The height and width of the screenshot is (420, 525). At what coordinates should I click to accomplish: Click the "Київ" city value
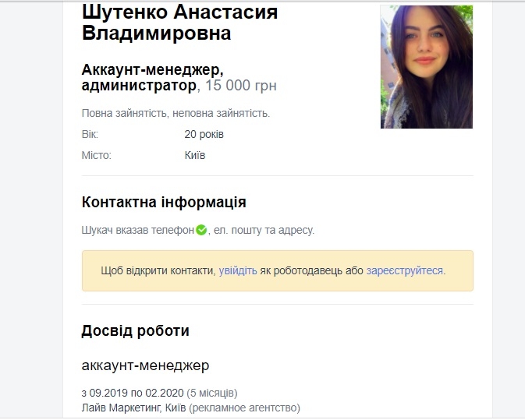pos(195,155)
